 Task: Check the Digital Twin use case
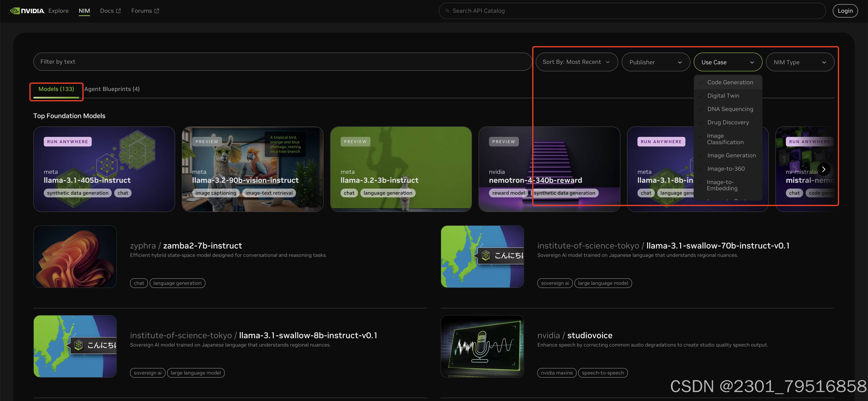click(728, 96)
